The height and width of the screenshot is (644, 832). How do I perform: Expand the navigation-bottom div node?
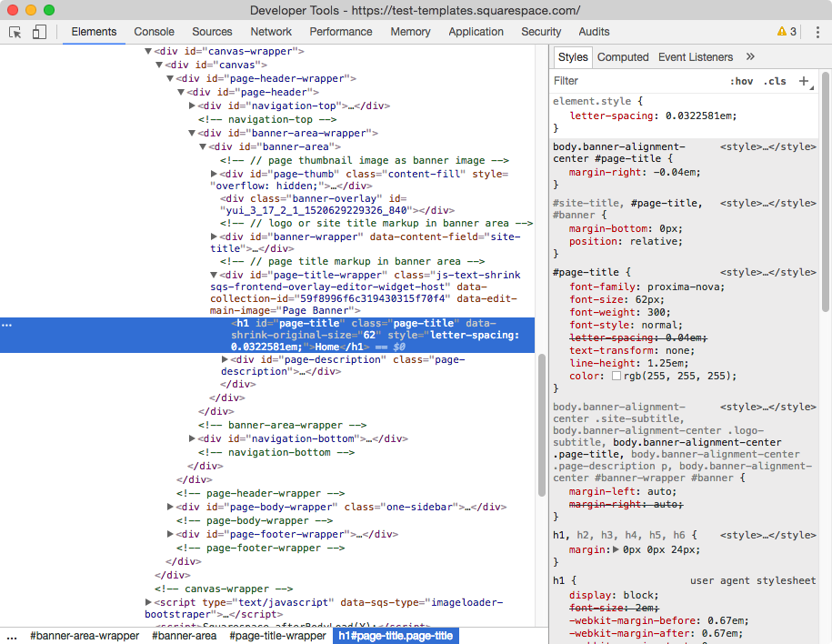(192, 438)
